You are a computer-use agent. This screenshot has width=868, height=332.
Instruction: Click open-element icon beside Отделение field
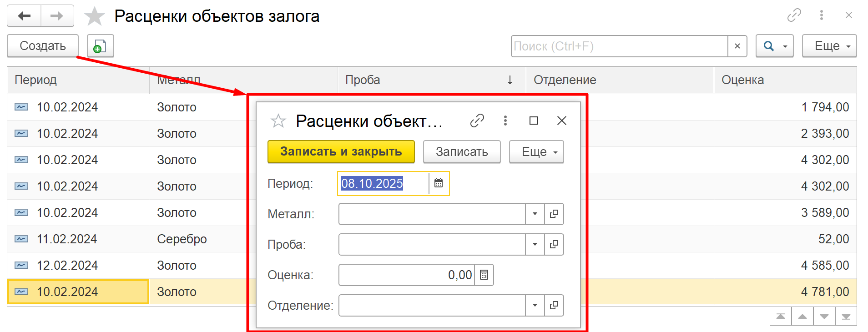(x=554, y=305)
